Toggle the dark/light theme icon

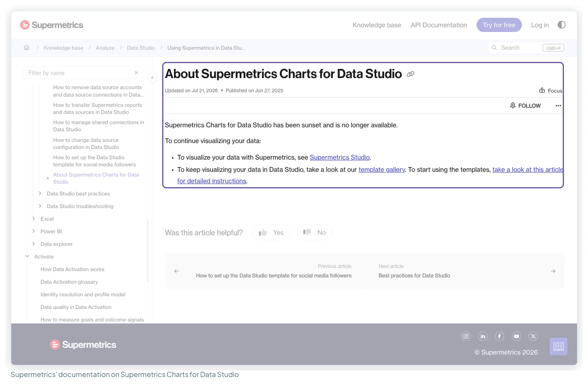[x=561, y=25]
